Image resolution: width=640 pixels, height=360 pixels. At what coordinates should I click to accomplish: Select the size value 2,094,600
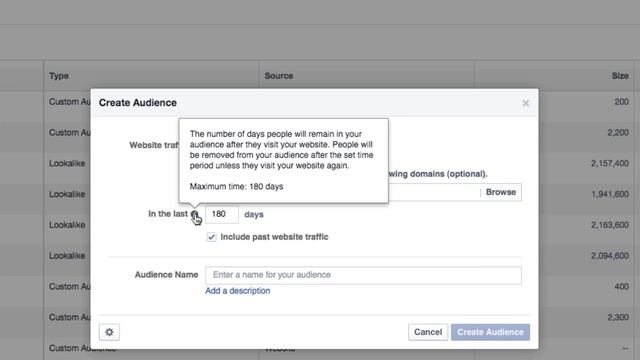pyautogui.click(x=610, y=256)
